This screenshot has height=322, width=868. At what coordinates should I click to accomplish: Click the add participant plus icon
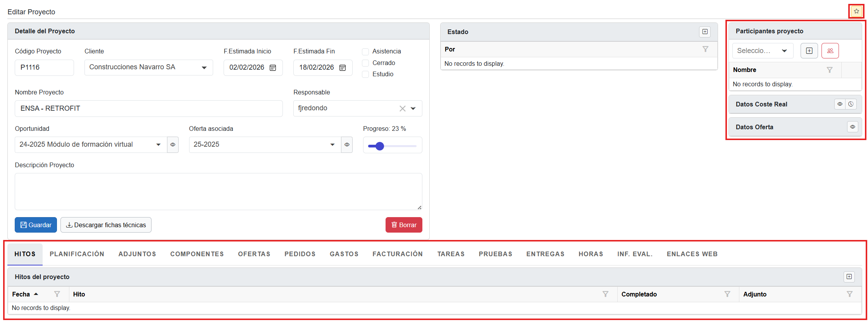coord(809,51)
